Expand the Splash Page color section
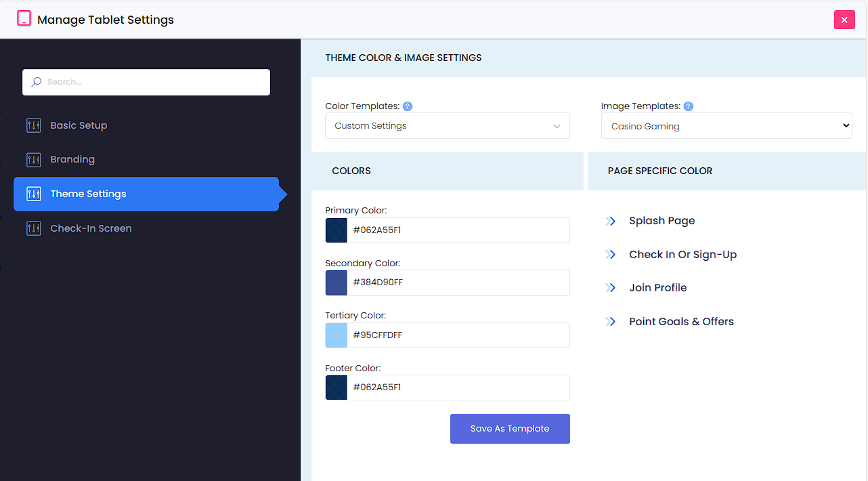Viewport: 868px width, 481px height. point(662,221)
